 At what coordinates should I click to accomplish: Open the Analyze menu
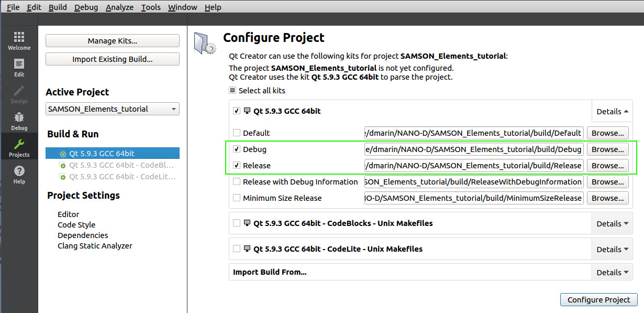[119, 7]
